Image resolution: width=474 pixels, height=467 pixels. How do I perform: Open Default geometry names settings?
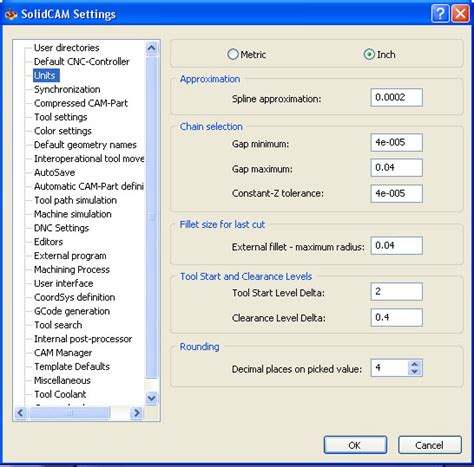pyautogui.click(x=85, y=145)
